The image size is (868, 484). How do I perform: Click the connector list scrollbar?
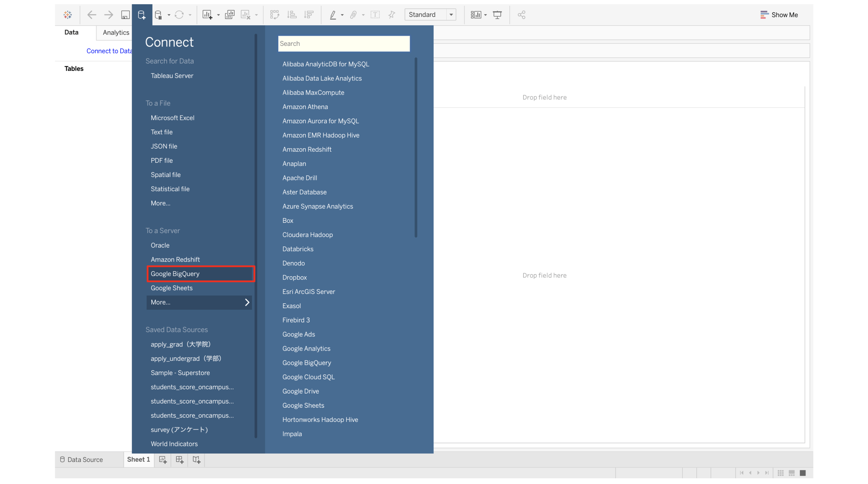coord(416,148)
